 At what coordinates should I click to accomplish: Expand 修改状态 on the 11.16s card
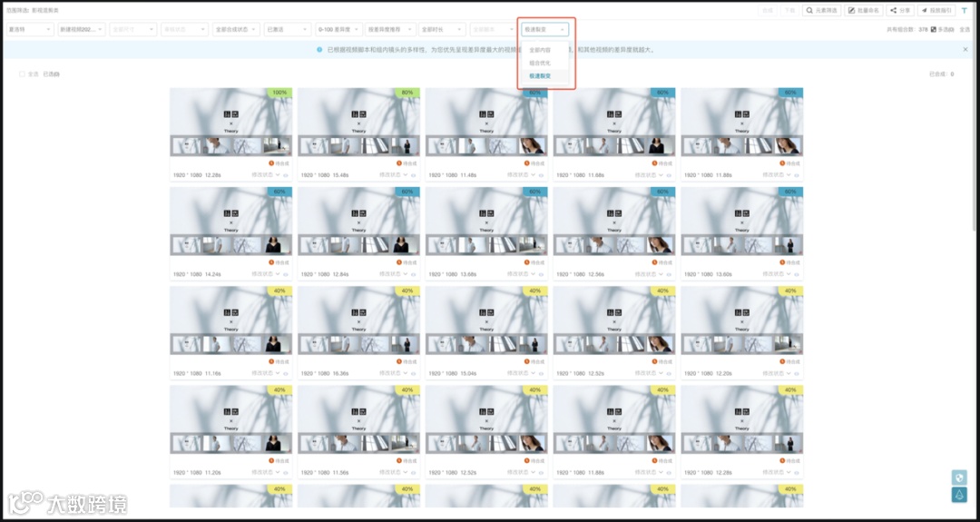pyautogui.click(x=266, y=374)
